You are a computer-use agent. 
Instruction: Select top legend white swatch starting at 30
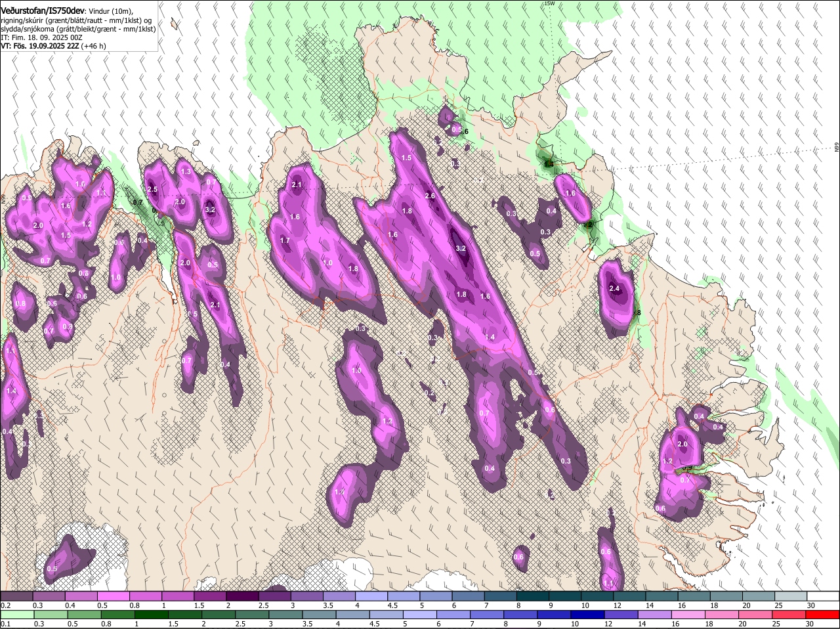pos(823,596)
